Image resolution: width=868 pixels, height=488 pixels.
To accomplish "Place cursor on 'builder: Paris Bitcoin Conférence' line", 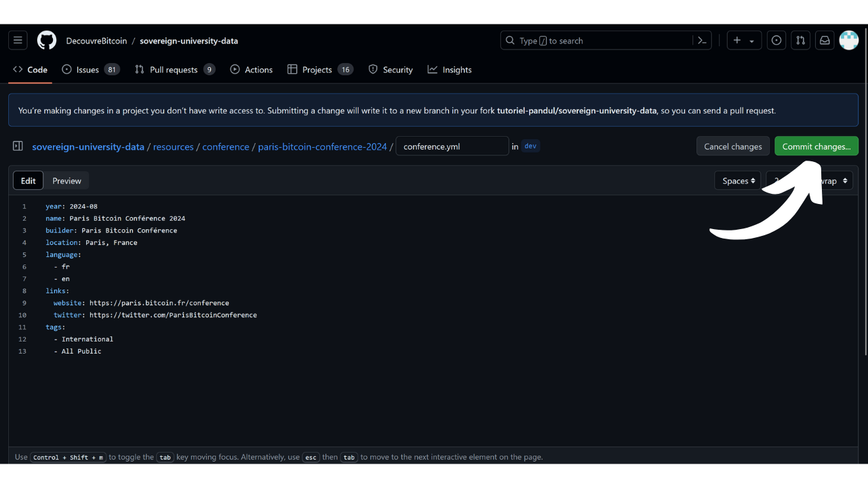I will coord(111,230).
